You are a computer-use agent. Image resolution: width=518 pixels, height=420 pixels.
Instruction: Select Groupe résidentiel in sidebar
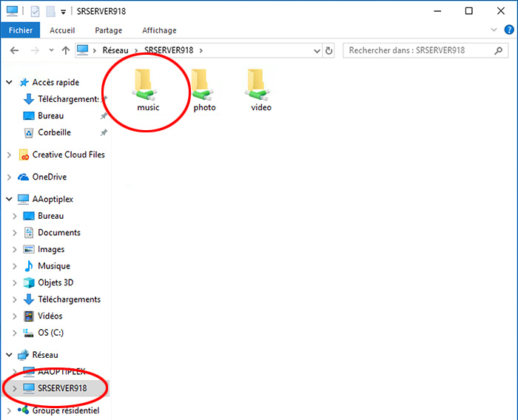coord(65,410)
